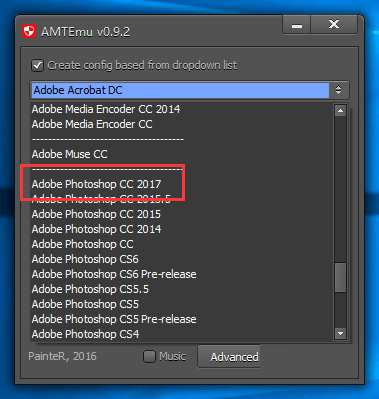The width and height of the screenshot is (379, 399).
Task: Choose Adobe Media Encoder CC 2014
Action: [106, 109]
